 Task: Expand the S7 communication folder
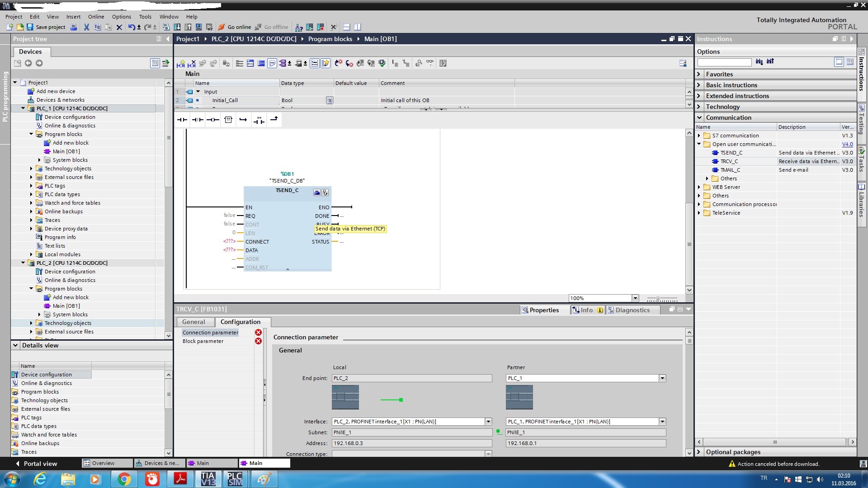coord(699,136)
